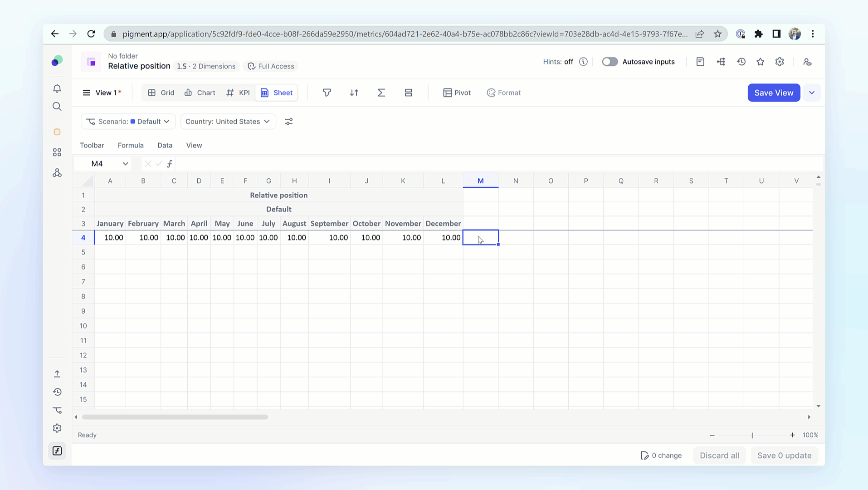
Task: Click the Format button
Action: click(x=504, y=93)
